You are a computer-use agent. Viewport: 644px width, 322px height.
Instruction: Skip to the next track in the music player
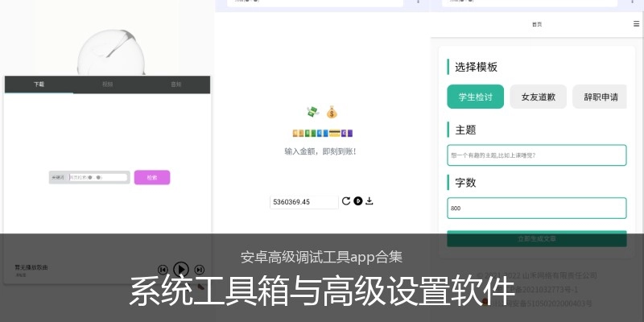point(199,270)
